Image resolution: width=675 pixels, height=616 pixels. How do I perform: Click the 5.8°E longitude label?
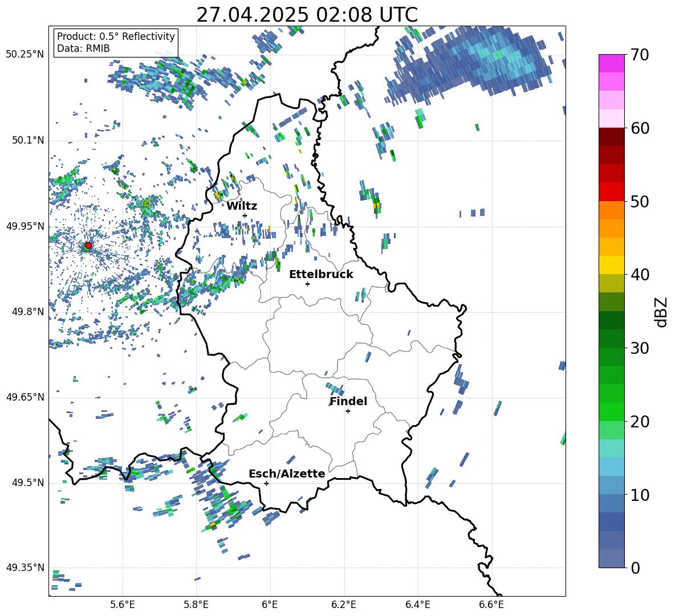click(196, 605)
